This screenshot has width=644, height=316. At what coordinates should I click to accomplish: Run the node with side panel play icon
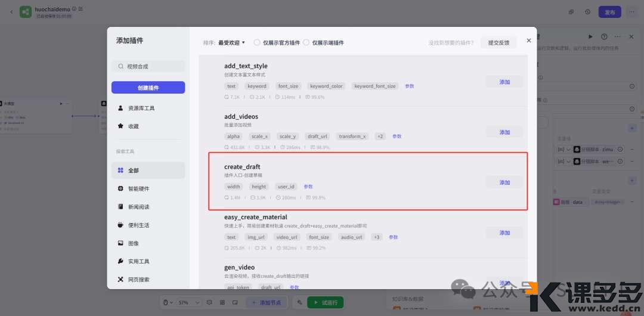[590, 36]
